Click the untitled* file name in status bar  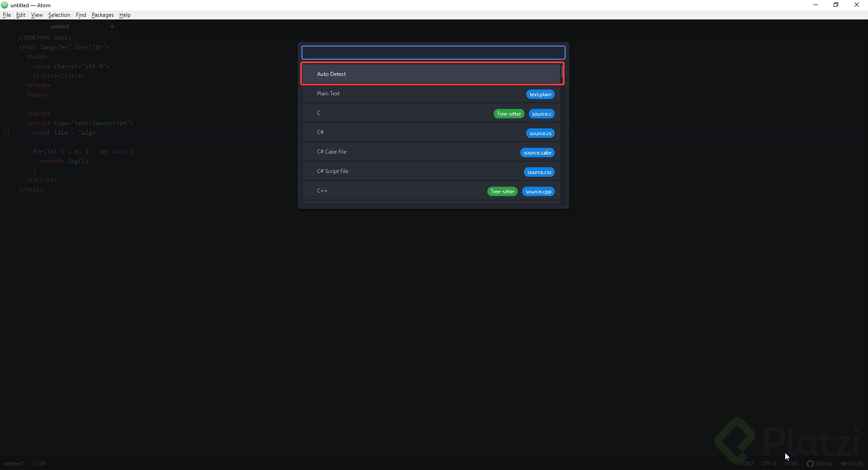pos(14,464)
